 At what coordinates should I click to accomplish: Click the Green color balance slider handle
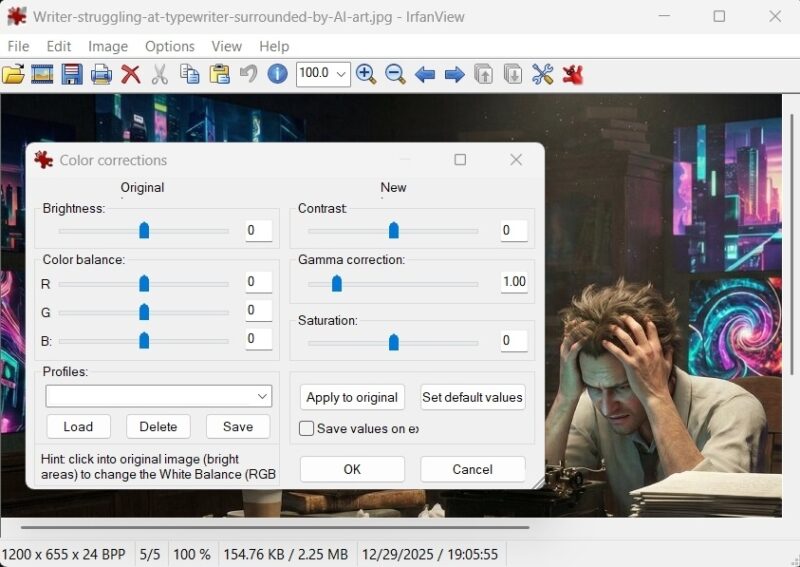[x=144, y=312]
